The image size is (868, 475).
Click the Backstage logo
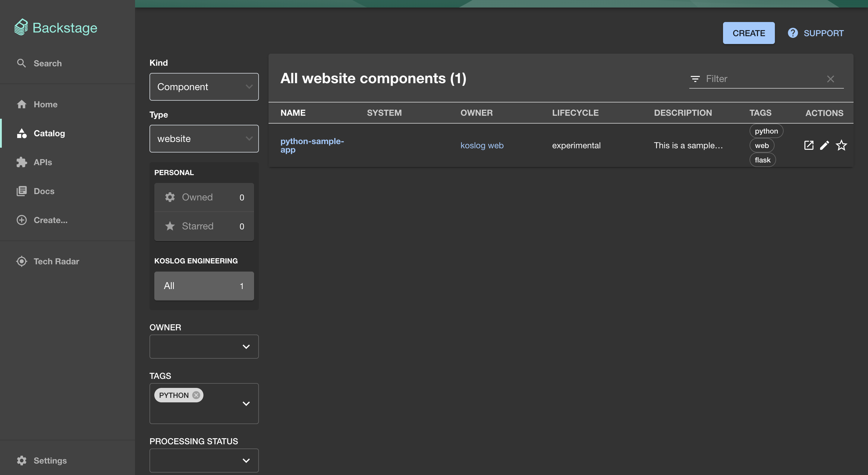click(55, 27)
